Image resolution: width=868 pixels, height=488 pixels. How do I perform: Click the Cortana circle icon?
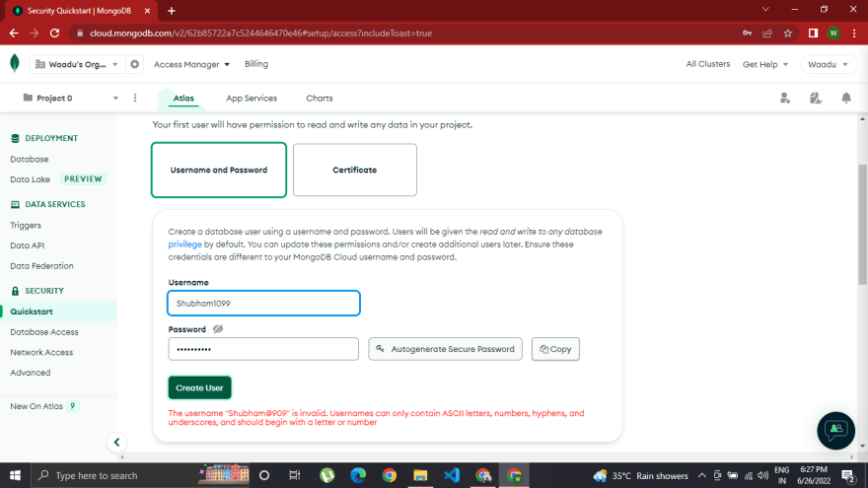point(264,475)
